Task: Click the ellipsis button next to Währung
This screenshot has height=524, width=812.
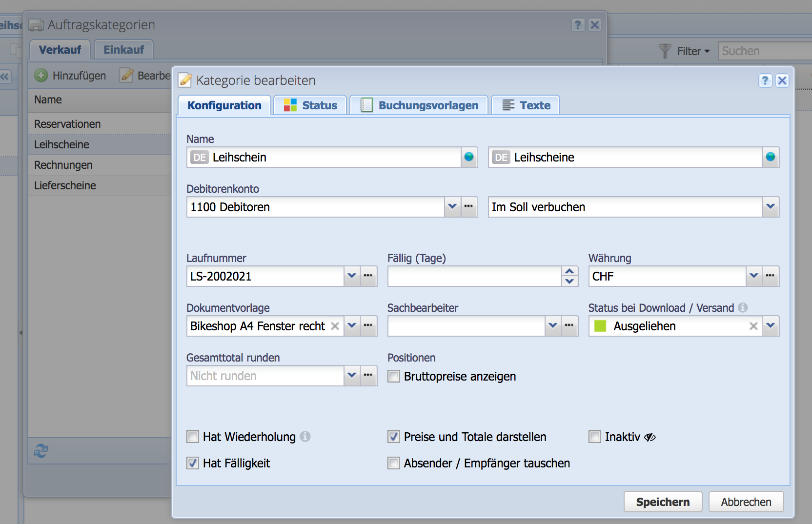Action: (x=771, y=276)
